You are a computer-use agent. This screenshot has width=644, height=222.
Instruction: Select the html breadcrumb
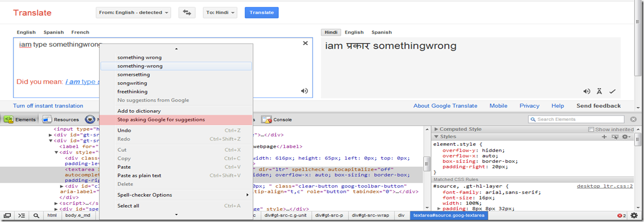(52, 216)
